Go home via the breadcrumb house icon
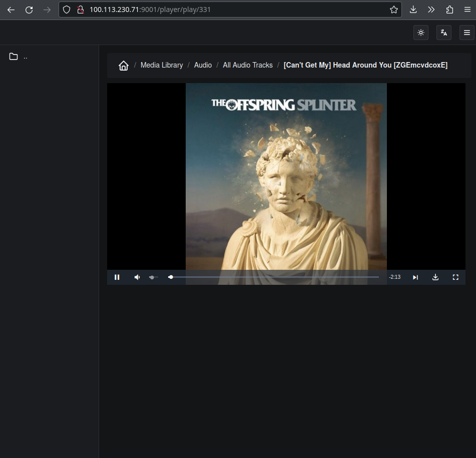Viewport: 476px width, 458px height. [x=123, y=65]
